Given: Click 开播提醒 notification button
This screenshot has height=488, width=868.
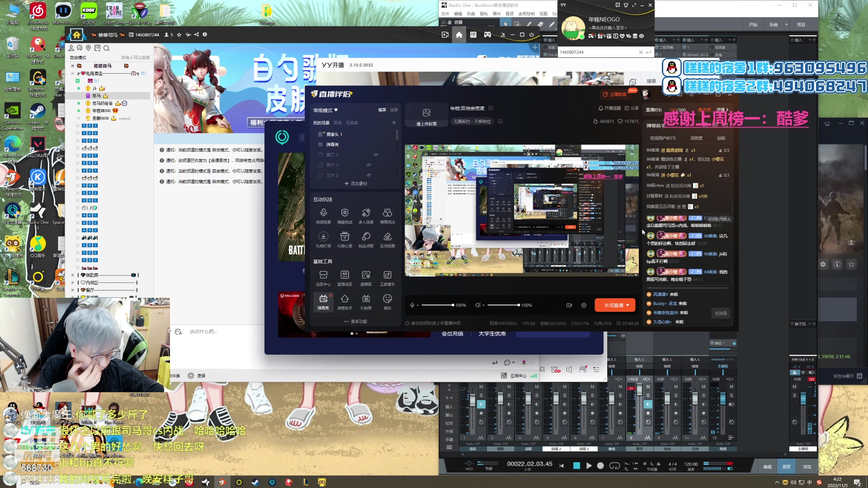Looking at the screenshot, I should coord(609,108).
